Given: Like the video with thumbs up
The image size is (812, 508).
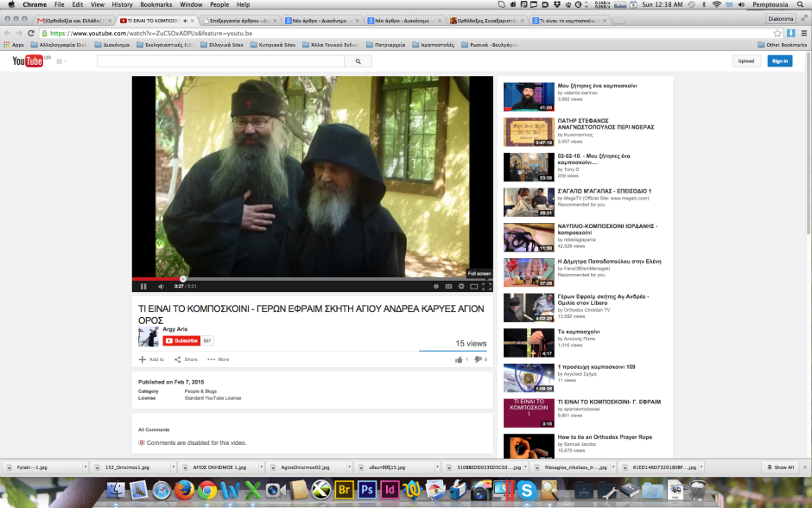Looking at the screenshot, I should pos(458,359).
